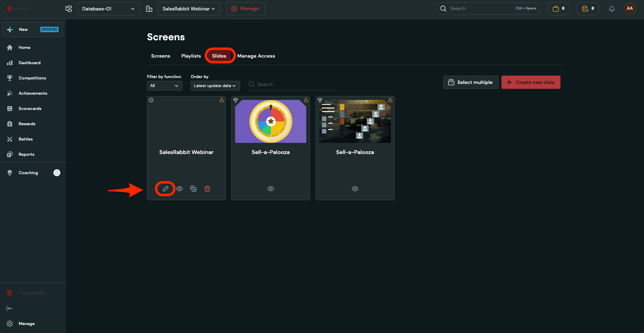The width and height of the screenshot is (644, 333).
Task: Expand the Database-01 dropdown
Action: tap(109, 9)
